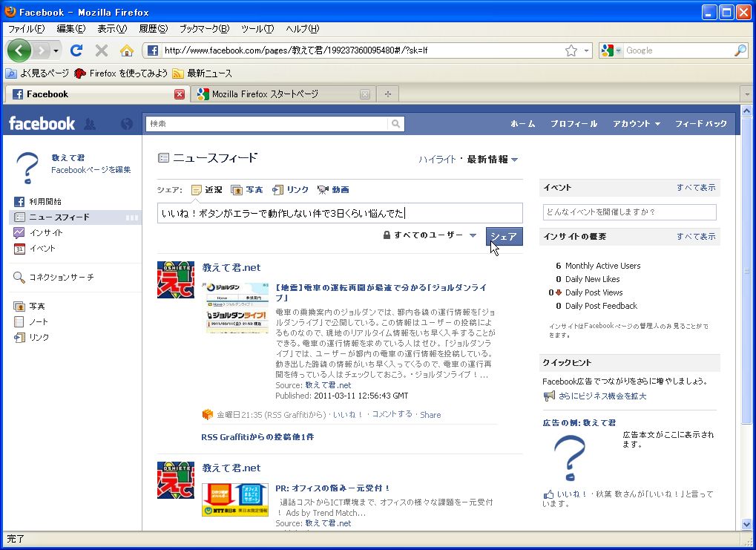The width and height of the screenshot is (756, 550).
Task: Click the Facebook search magnifier button
Action: coord(396,124)
